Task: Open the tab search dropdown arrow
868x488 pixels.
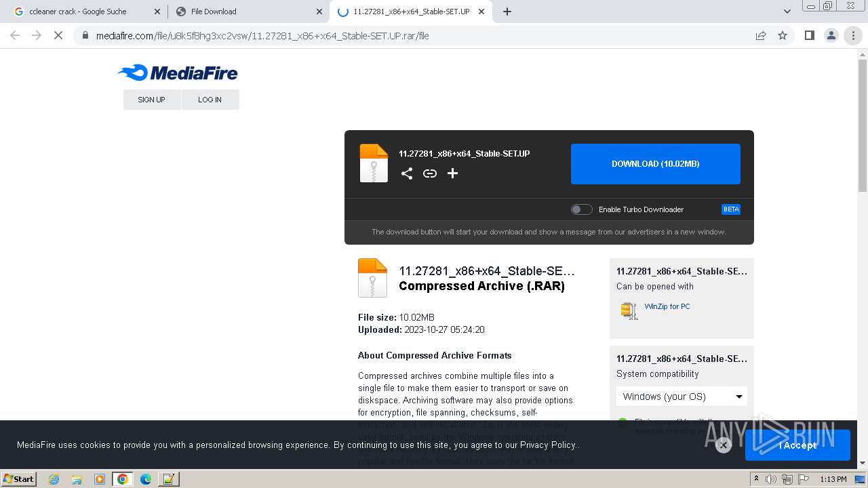Action: click(x=787, y=12)
